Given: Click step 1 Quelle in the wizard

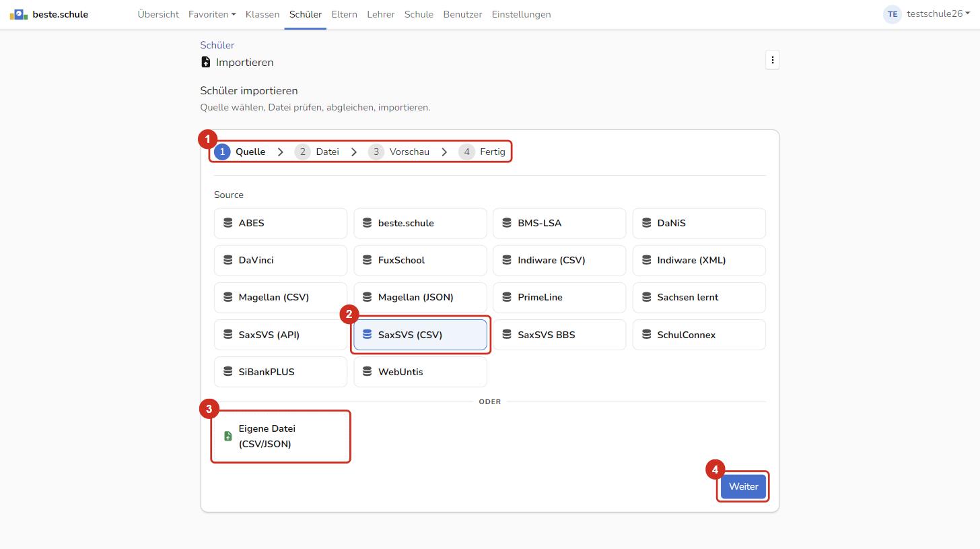Looking at the screenshot, I should [x=240, y=152].
